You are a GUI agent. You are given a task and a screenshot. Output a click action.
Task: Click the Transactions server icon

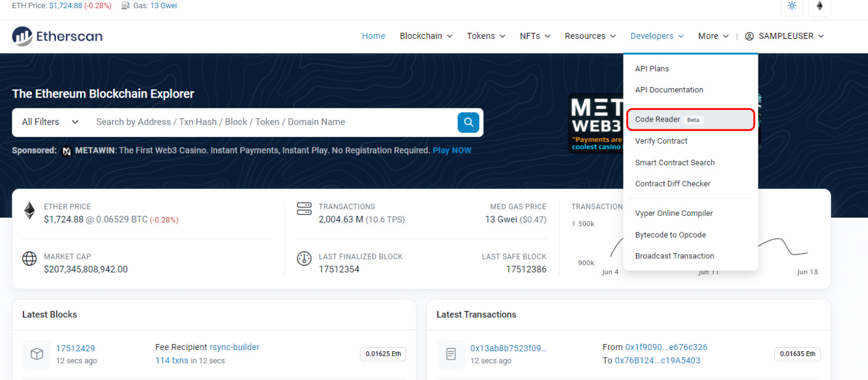click(304, 209)
